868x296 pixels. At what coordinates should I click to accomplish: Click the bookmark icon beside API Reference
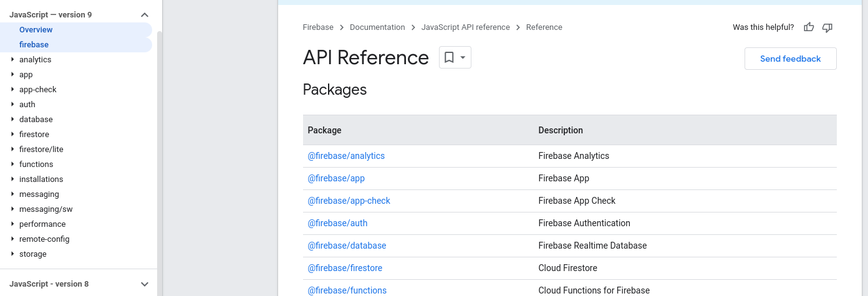point(449,57)
